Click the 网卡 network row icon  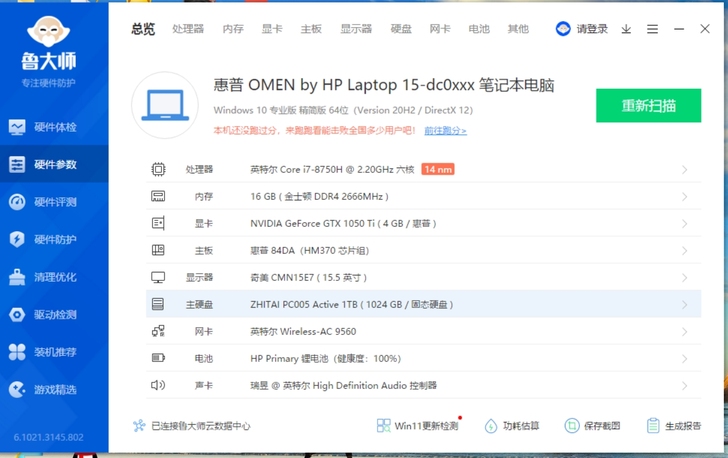(x=158, y=331)
